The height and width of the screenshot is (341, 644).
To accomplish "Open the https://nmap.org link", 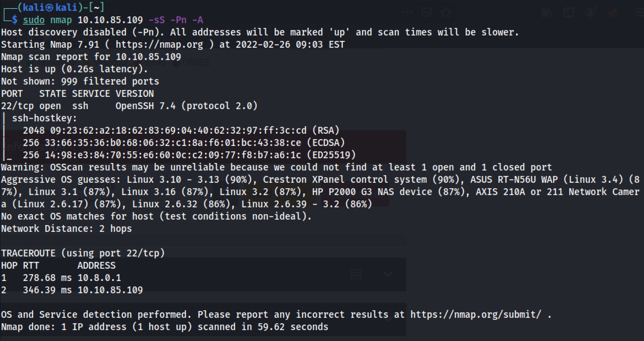I will 159,45.
